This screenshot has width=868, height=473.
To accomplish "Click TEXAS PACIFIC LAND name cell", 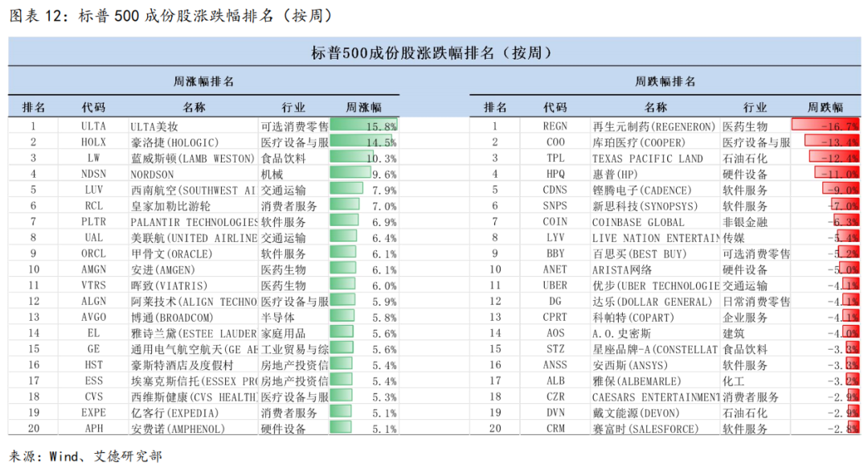I will pyautogui.click(x=647, y=158).
